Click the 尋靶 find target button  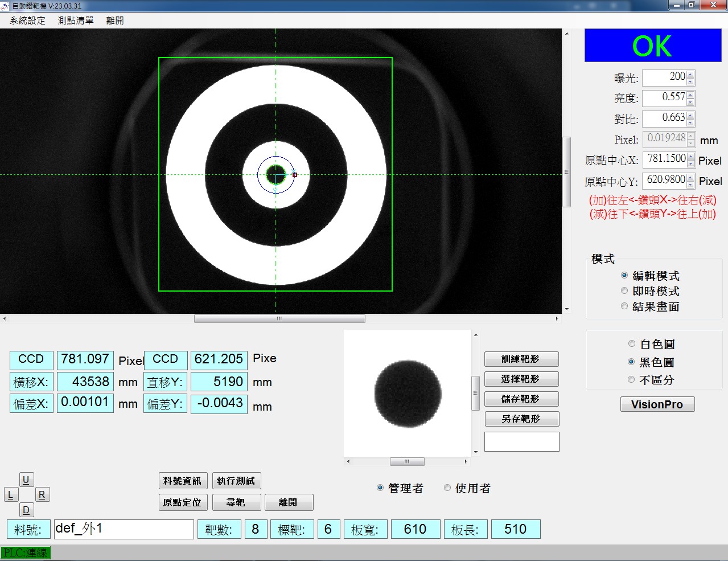coord(236,502)
